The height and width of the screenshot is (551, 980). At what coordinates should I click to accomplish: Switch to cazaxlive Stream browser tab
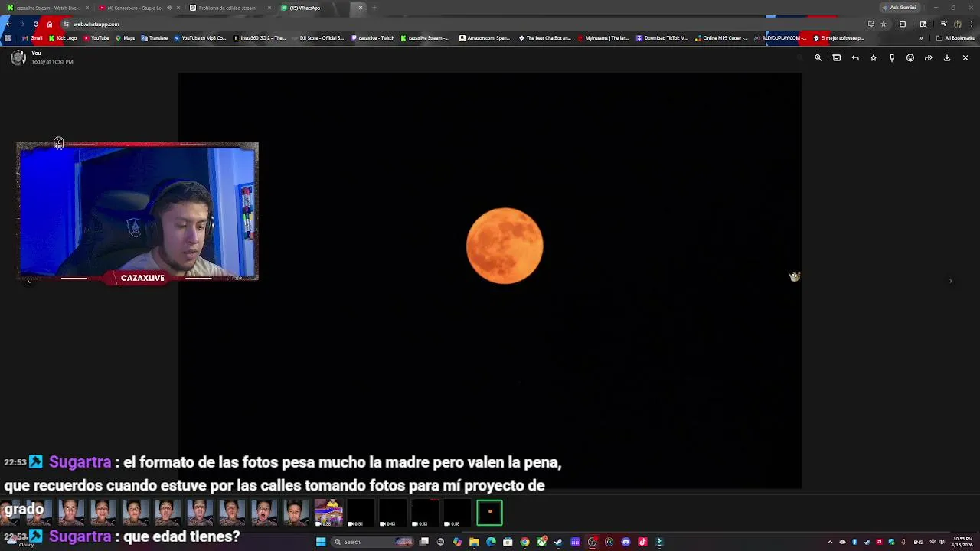46,8
